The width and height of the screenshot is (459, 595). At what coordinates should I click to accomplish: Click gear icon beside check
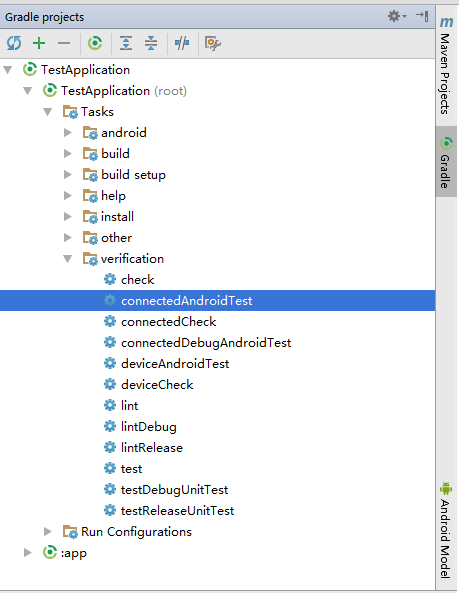110,279
